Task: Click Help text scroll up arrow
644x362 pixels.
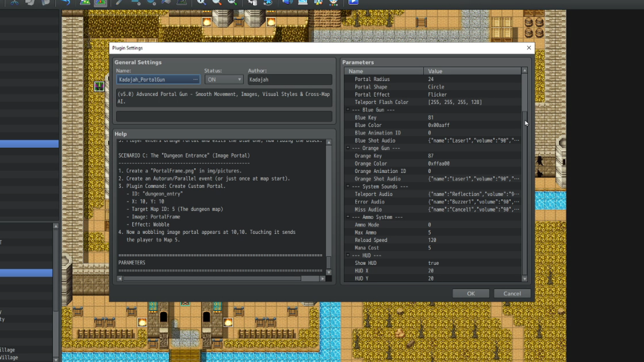Action: (x=329, y=143)
